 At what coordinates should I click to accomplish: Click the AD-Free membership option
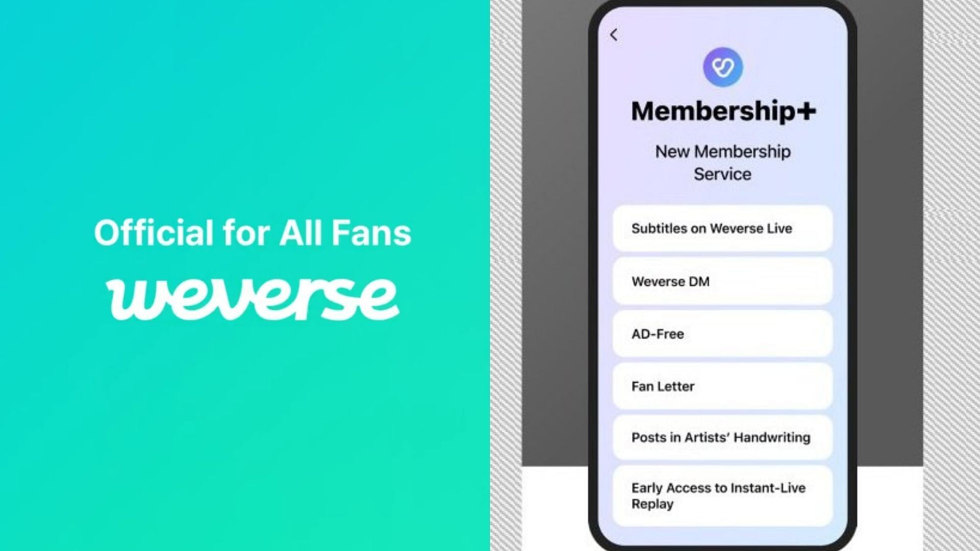(x=723, y=334)
